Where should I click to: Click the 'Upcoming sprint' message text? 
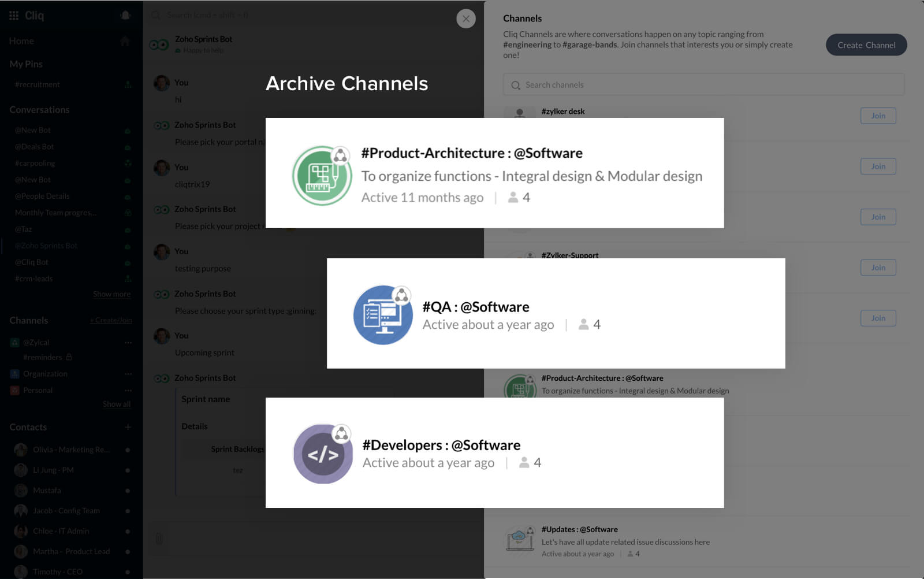point(204,352)
